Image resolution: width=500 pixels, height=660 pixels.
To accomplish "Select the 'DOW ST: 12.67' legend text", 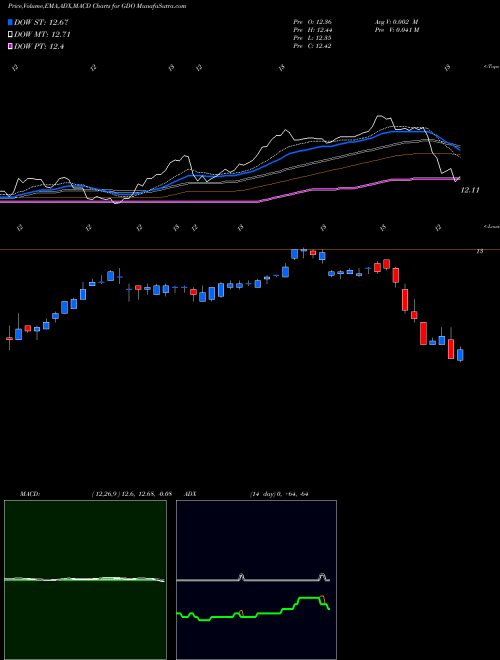I will (x=41, y=22).
